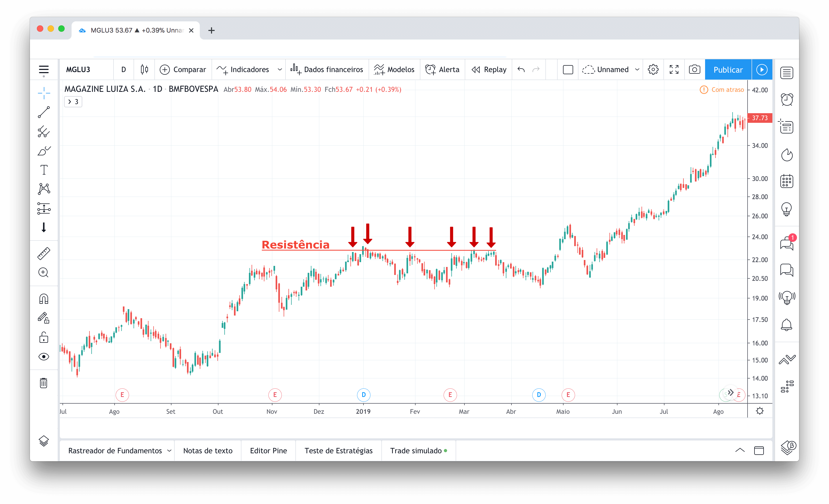Expand the Rastreador de Fundamentos dropdown arrow
This screenshot has height=504, width=829.
[169, 451]
